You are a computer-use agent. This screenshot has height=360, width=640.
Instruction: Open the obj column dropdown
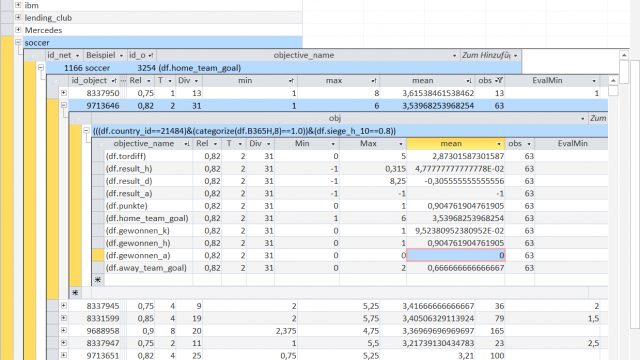[x=582, y=119]
